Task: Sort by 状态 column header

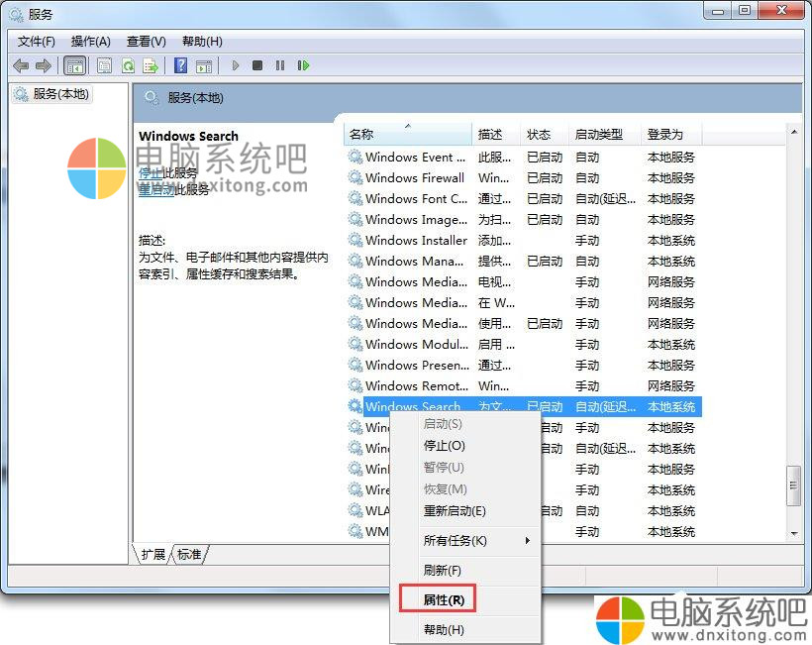Action: [544, 134]
